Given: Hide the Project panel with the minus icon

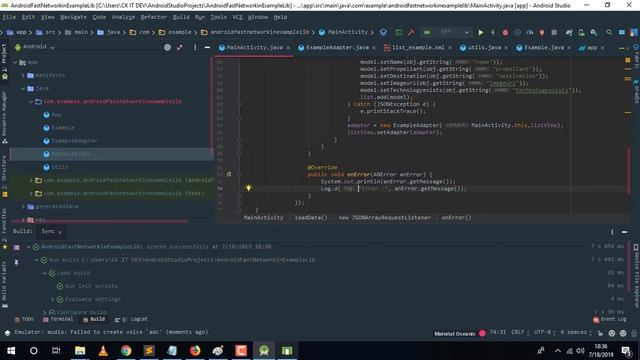Looking at the screenshot, I should 207,47.
